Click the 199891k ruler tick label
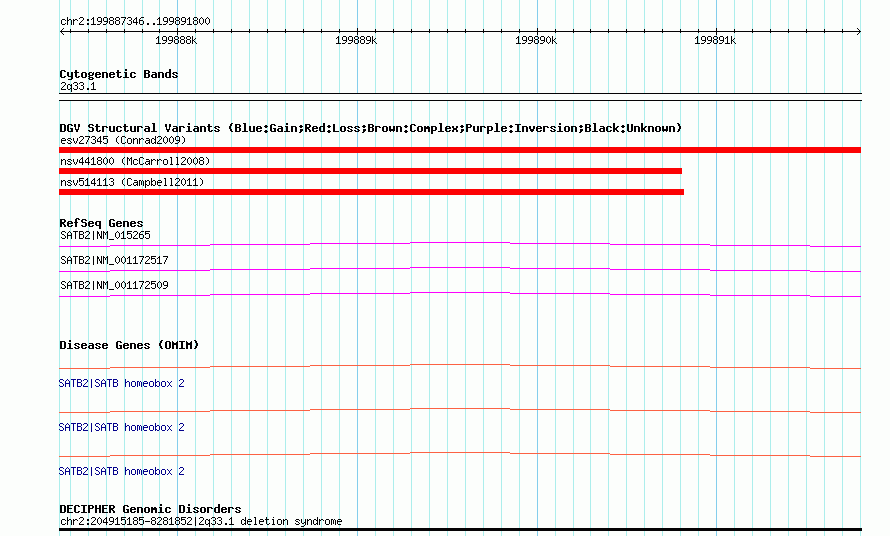This screenshot has width=890, height=536. point(715,40)
